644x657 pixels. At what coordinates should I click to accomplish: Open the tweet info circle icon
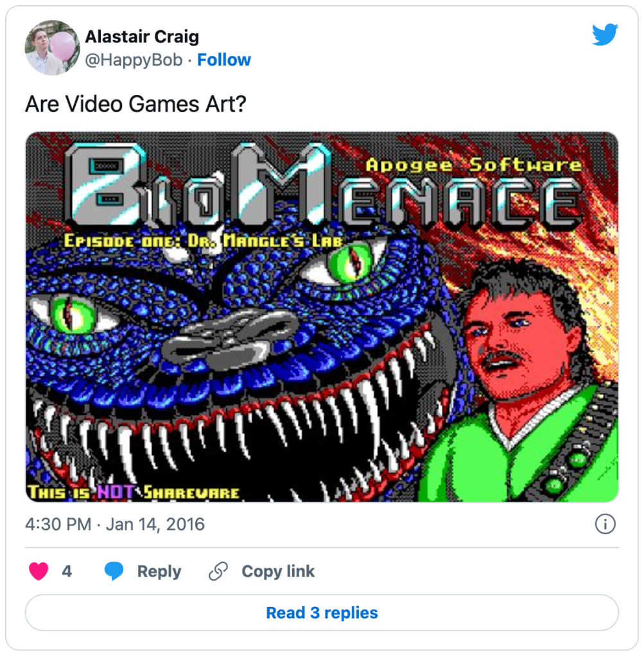coord(605,524)
